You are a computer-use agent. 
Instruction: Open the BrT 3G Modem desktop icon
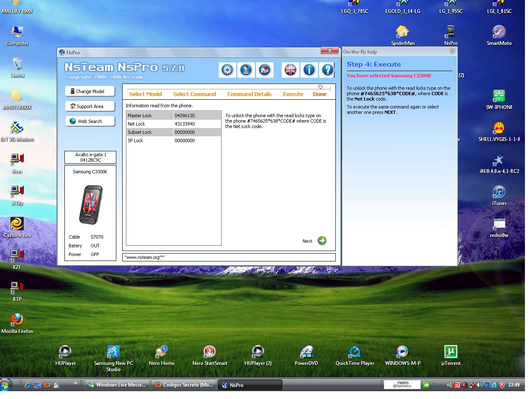click(17, 131)
